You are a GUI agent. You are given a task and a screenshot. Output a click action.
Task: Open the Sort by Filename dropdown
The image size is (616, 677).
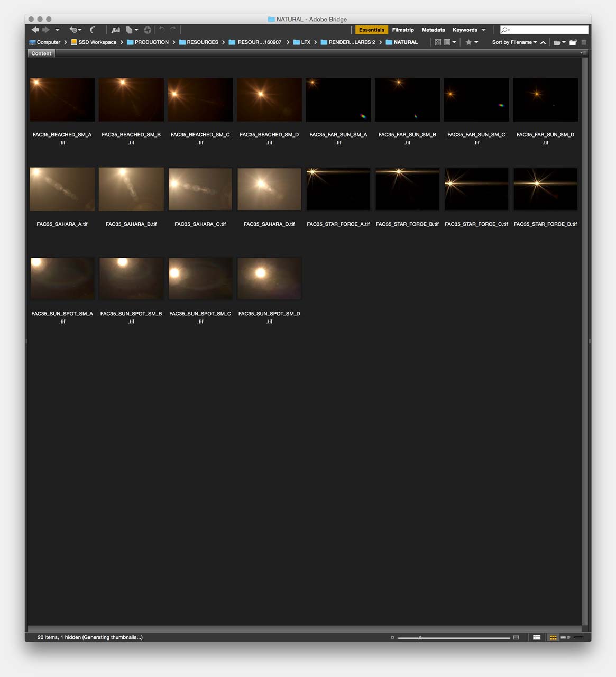point(514,42)
